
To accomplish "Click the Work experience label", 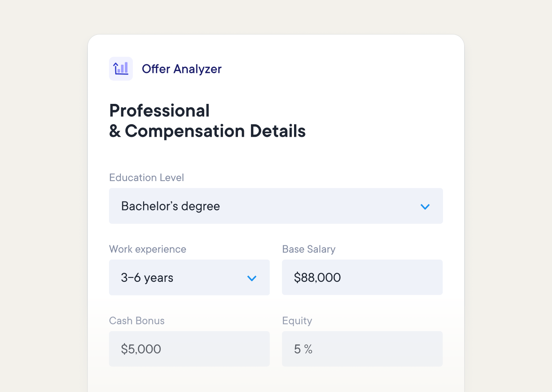I will pos(147,249).
